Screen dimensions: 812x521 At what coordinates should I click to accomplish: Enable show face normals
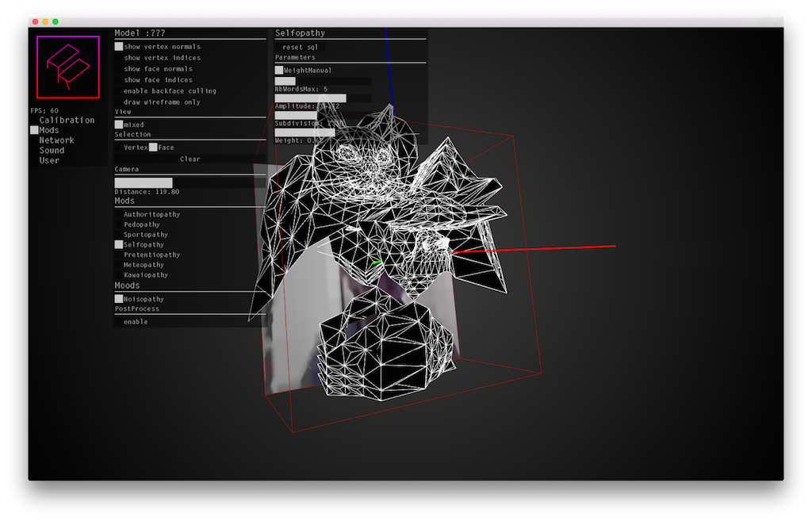(x=117, y=68)
